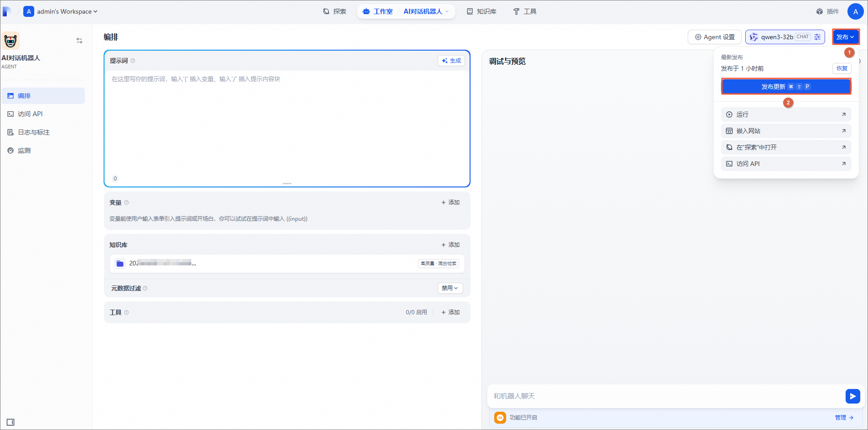Click the prompt editor resize handle
868x430 pixels.
(287, 183)
